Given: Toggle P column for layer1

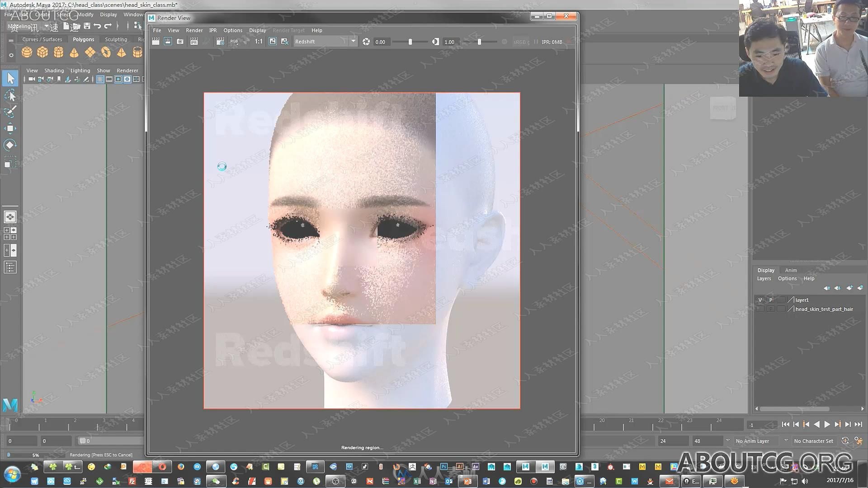Looking at the screenshot, I should point(769,299).
